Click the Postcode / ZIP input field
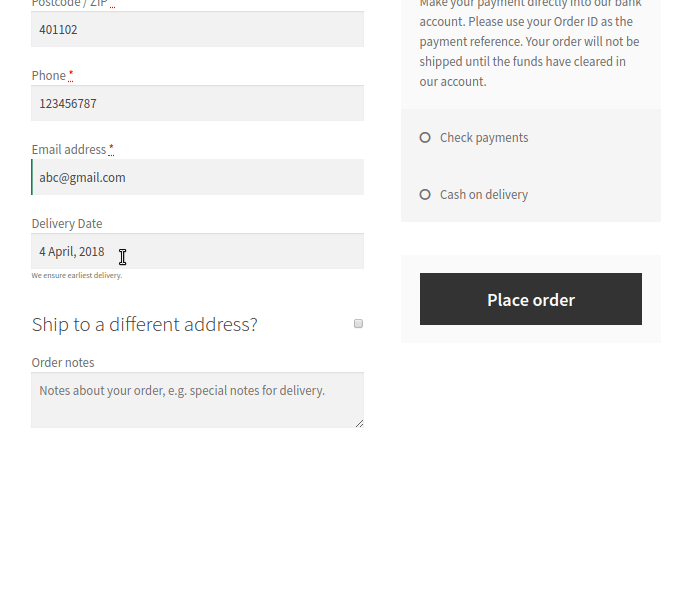The height and width of the screenshot is (600, 689). 197,29
